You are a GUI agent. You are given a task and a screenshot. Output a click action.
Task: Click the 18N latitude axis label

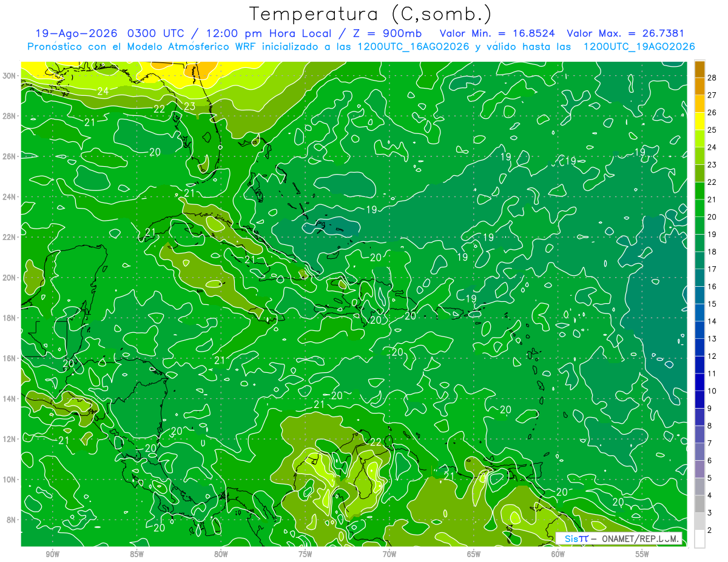click(x=10, y=318)
